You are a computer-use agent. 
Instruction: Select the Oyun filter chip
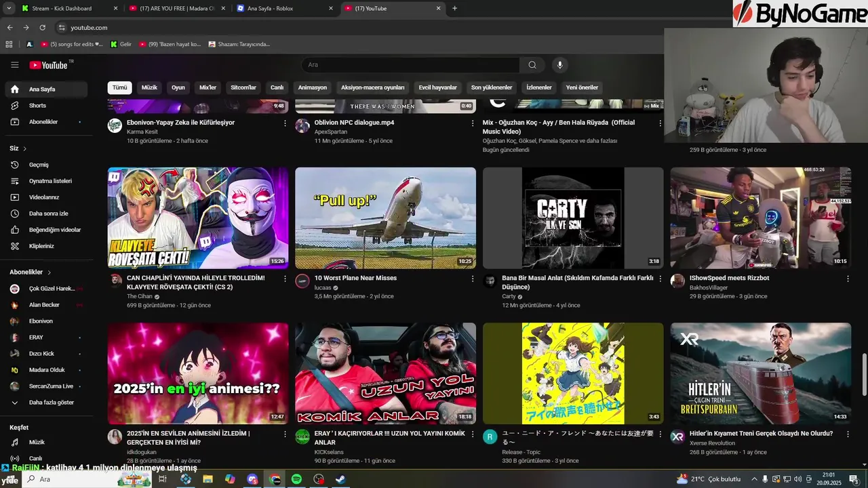tap(178, 87)
